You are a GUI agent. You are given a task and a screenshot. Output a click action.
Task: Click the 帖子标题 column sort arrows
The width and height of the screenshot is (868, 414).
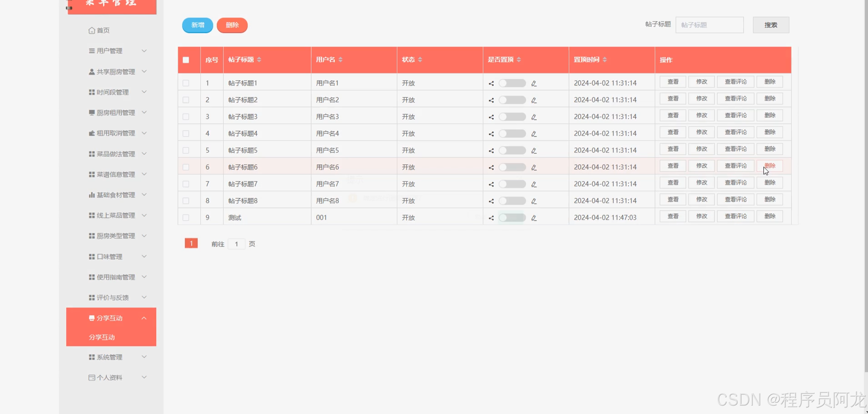(259, 60)
